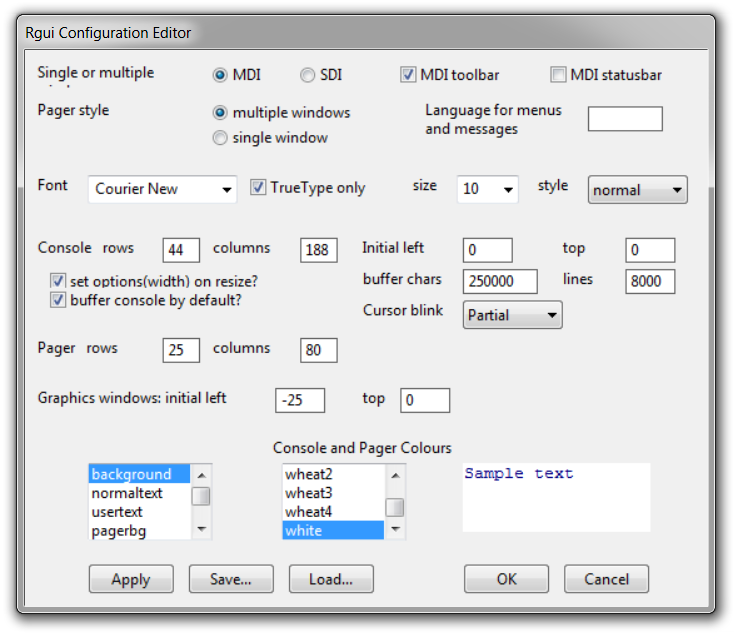Viewport: 737px width, 635px height.
Task: Disable buffer console by default
Action: point(58,299)
